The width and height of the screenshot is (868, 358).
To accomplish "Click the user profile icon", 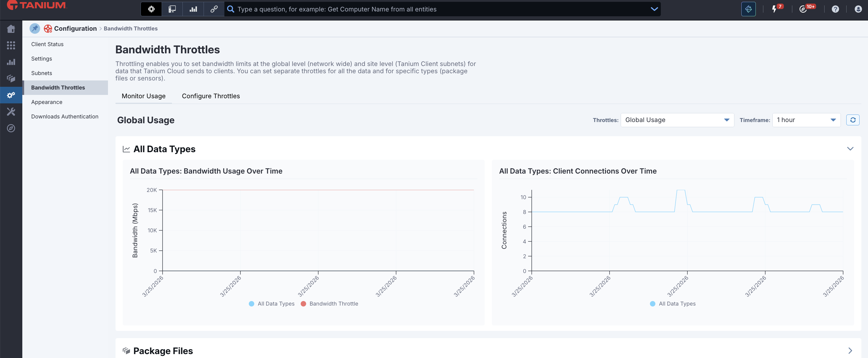I will (x=858, y=9).
